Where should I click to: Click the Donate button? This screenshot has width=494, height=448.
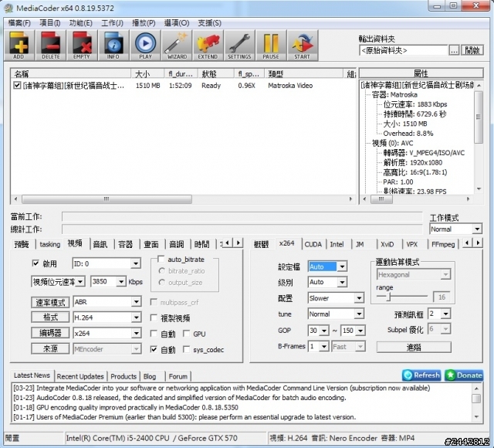click(x=464, y=375)
